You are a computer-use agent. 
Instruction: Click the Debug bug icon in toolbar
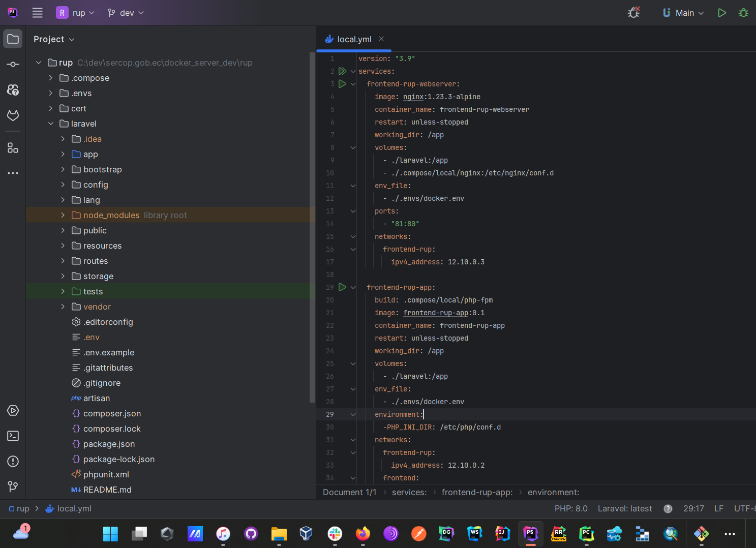pyautogui.click(x=743, y=13)
